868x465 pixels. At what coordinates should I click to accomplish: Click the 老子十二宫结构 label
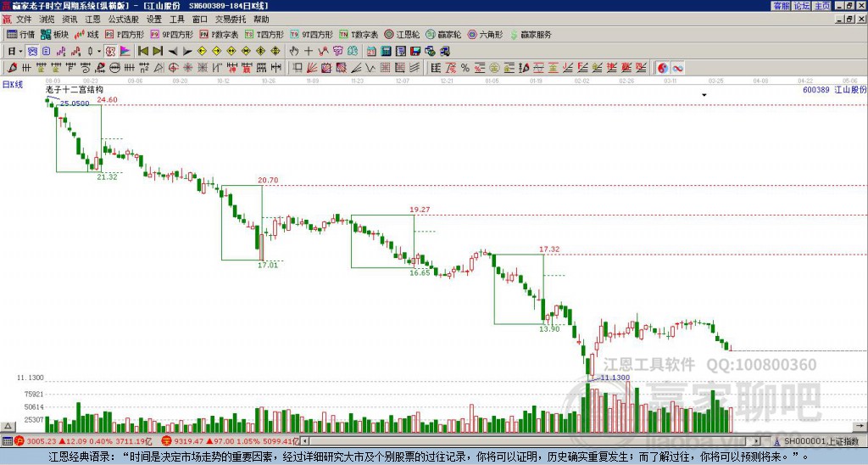(75, 89)
